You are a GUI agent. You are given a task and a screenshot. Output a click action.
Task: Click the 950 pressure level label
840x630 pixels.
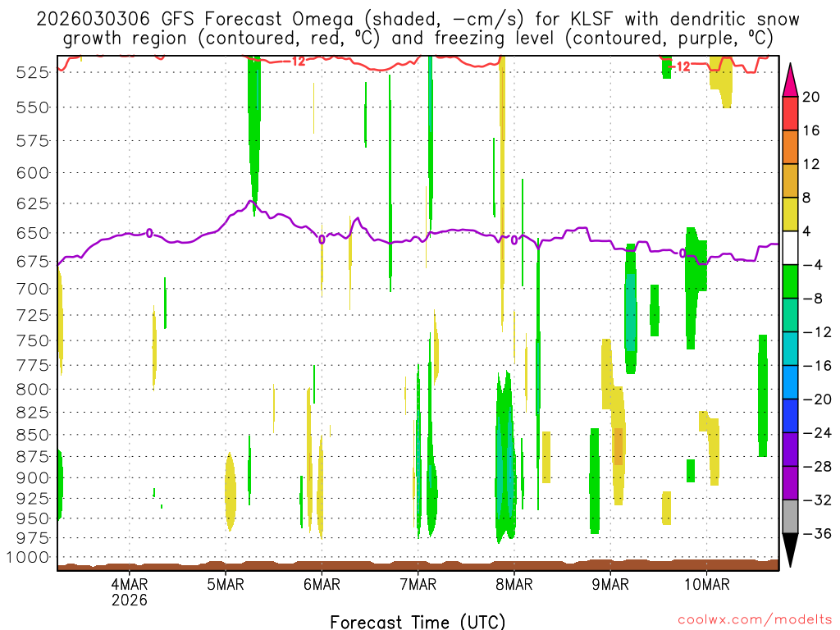(x=33, y=518)
